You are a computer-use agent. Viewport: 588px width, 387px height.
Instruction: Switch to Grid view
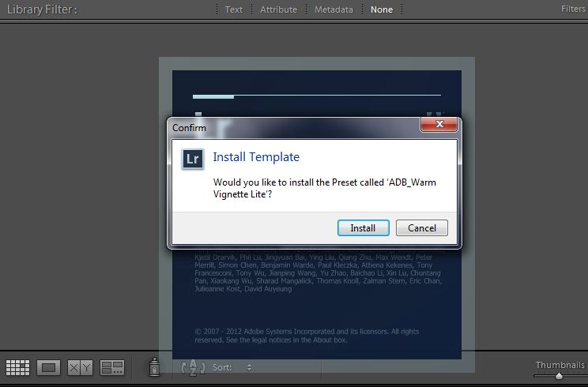[17, 367]
